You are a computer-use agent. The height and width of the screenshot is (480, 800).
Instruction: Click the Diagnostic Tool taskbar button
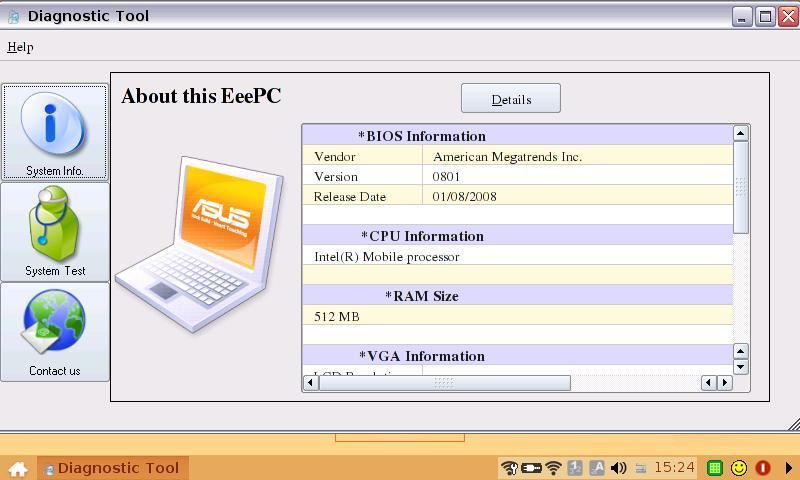click(x=113, y=468)
